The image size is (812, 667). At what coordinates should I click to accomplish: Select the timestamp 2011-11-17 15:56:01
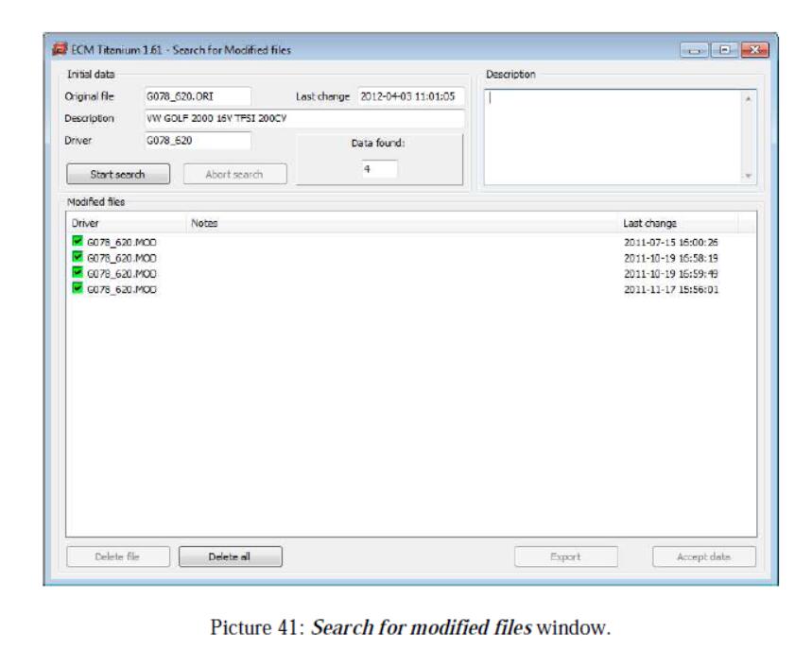tap(670, 289)
